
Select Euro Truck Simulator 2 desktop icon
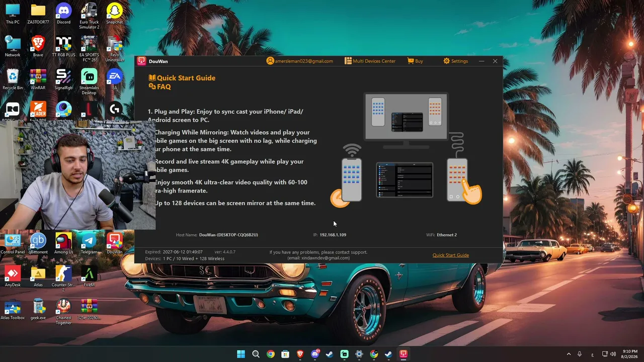point(89,16)
